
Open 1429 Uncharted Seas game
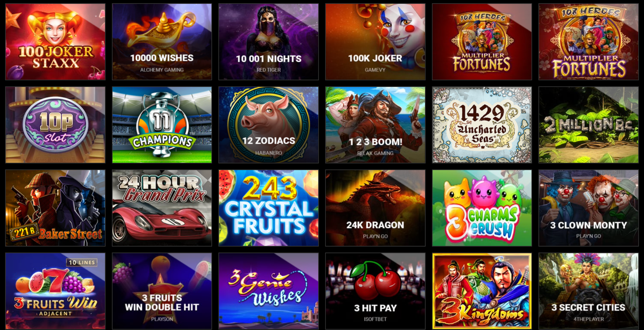click(x=482, y=125)
